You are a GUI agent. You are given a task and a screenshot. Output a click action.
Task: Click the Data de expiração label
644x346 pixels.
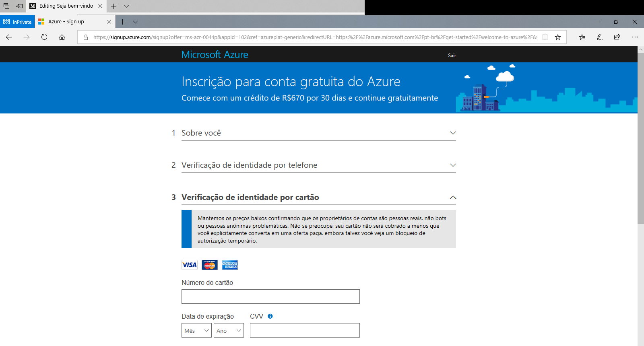208,316
